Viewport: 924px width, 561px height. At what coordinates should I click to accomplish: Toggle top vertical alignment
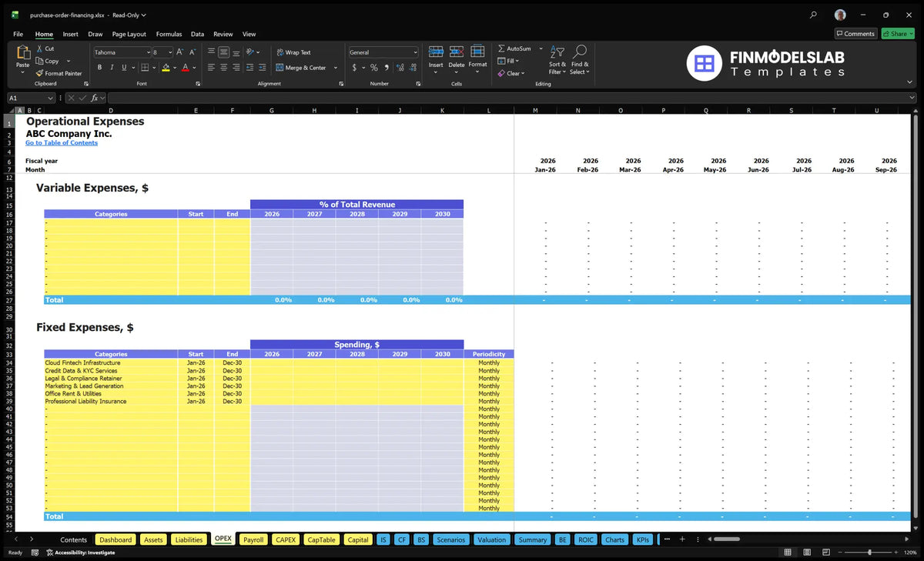coord(211,52)
